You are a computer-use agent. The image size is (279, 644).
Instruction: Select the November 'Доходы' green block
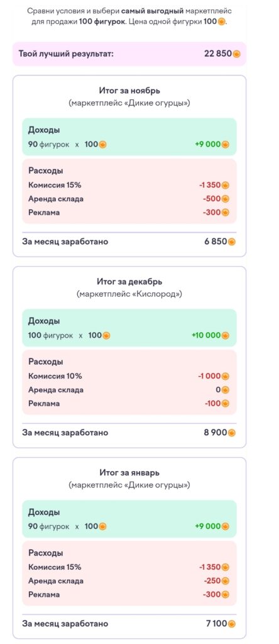tap(129, 136)
